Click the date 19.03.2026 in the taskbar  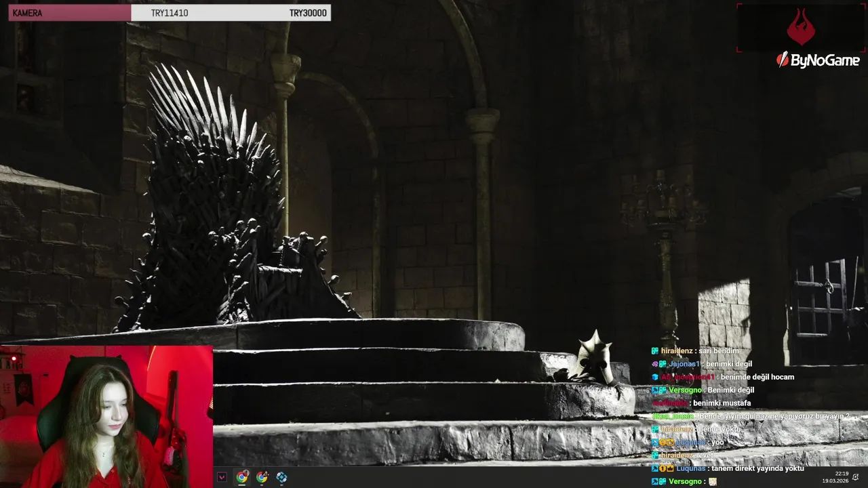[x=835, y=481]
